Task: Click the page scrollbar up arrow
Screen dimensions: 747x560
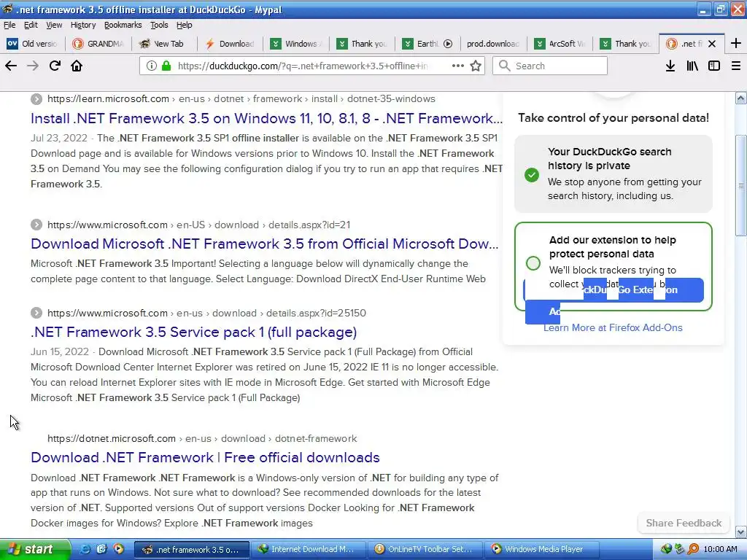Action: [741, 98]
